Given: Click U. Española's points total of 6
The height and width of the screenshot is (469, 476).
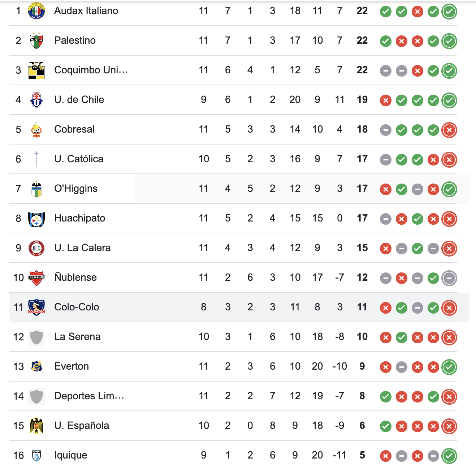Looking at the screenshot, I should coord(362,426).
